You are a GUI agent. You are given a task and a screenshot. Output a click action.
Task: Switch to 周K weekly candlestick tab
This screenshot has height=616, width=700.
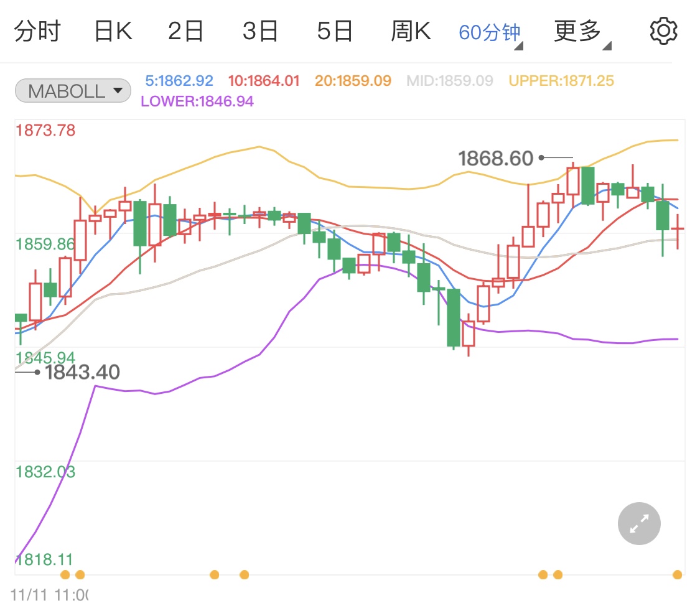pyautogui.click(x=411, y=31)
